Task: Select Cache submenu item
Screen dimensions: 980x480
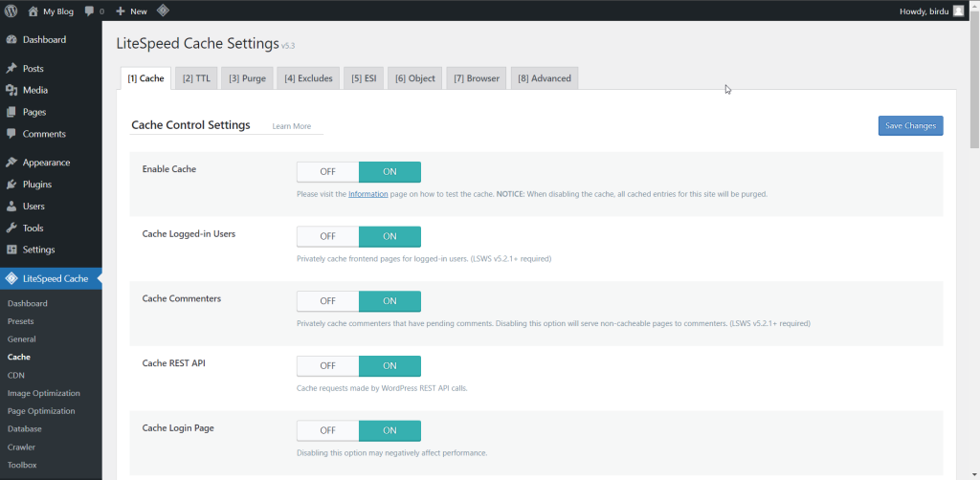Action: [x=19, y=358]
